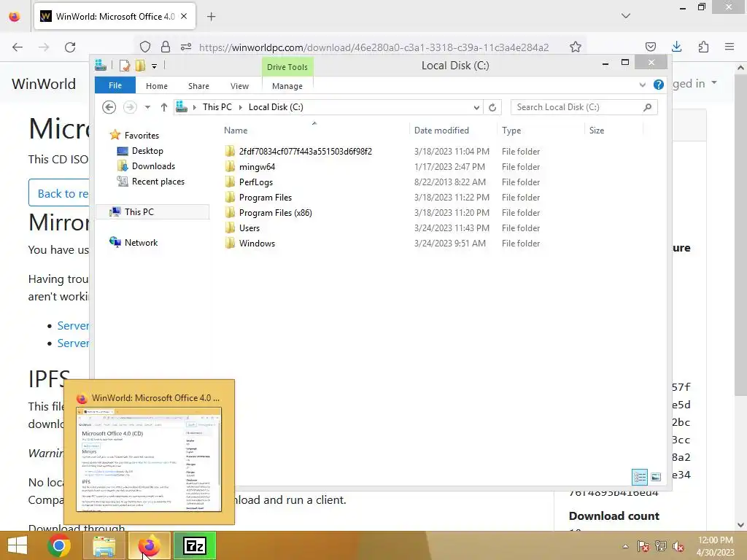Open the Firefox application menu
The image size is (747, 560).
(729, 47)
